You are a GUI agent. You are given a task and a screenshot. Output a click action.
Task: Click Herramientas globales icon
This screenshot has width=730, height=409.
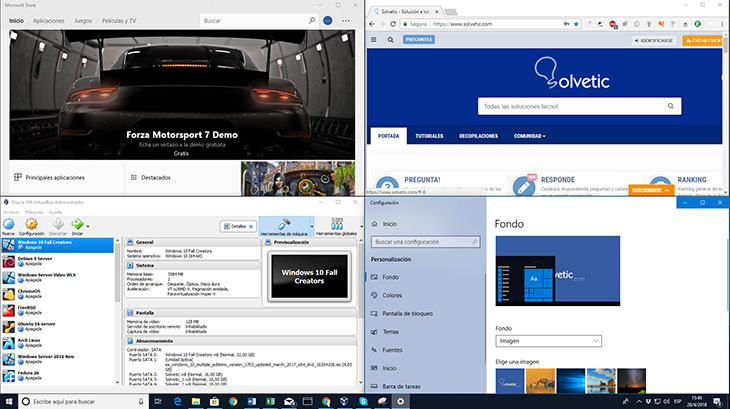click(335, 225)
